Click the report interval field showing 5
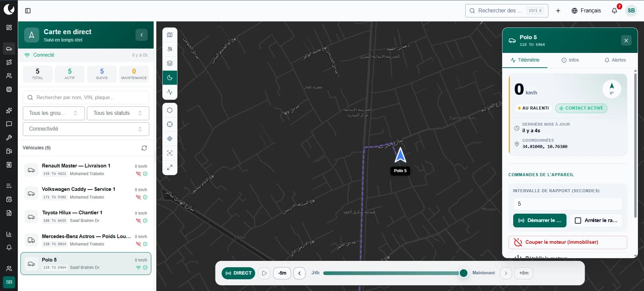The width and height of the screenshot is (644, 291). [x=568, y=204]
